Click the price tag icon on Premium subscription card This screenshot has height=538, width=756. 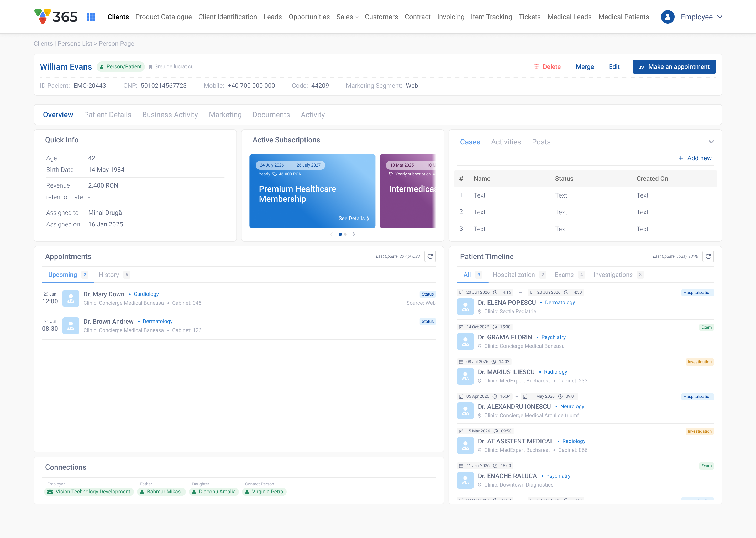coord(274,174)
